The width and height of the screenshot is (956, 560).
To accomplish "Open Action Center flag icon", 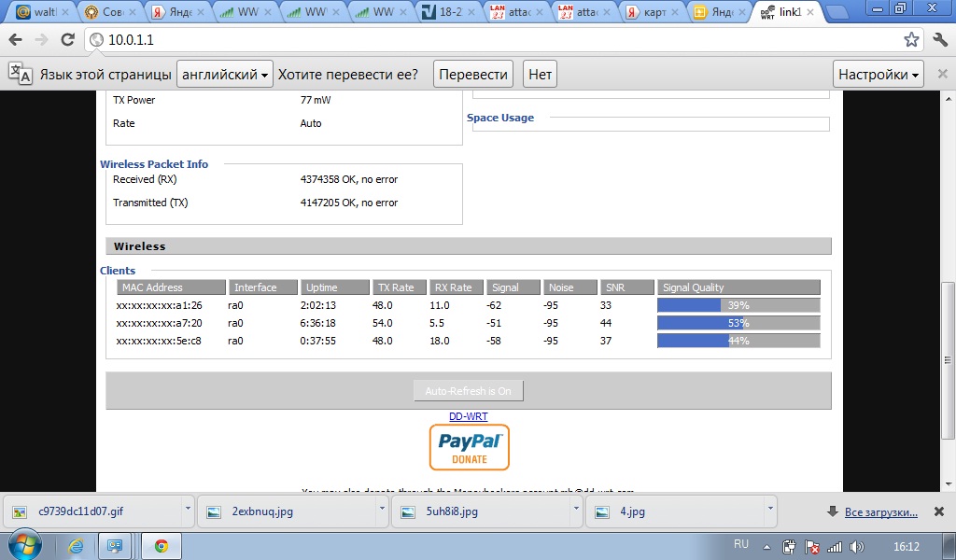I will click(812, 547).
